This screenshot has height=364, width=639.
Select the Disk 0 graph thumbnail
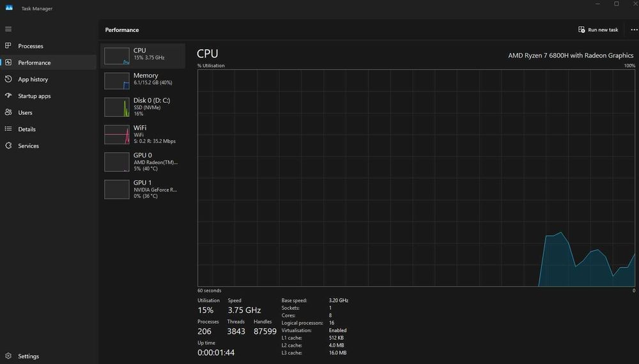pos(116,107)
